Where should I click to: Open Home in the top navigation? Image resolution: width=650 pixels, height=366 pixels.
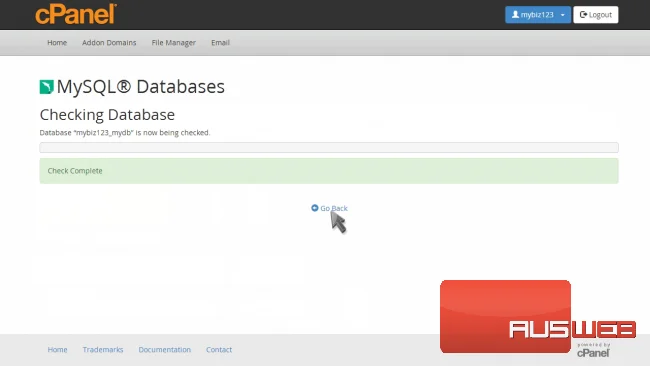57,43
